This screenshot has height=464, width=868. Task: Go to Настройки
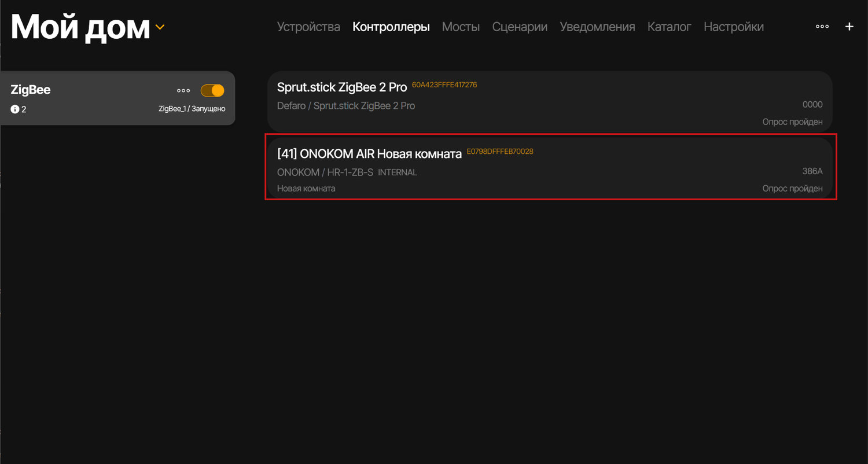tap(733, 27)
